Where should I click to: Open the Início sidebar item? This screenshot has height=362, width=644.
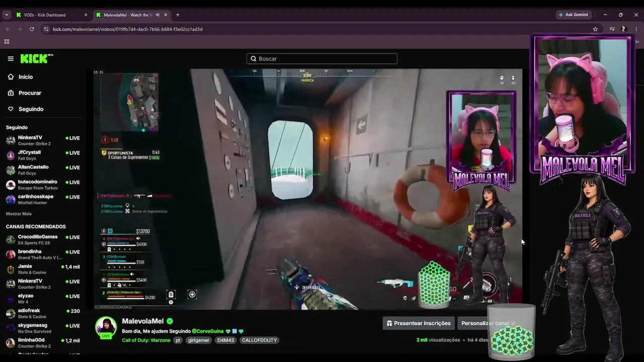(25, 77)
